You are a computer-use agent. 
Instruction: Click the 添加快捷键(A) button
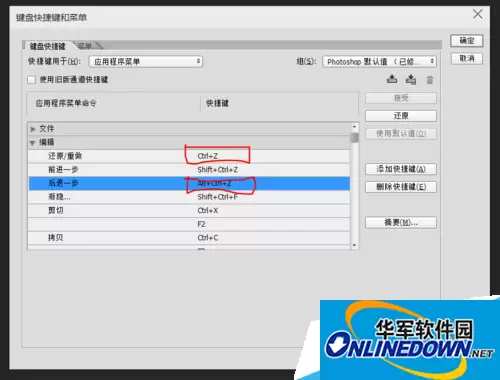click(x=401, y=169)
